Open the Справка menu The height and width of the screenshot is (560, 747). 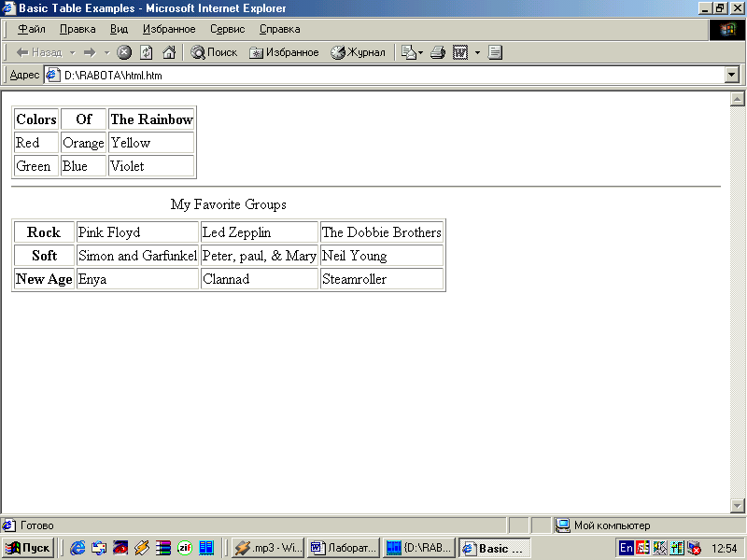279,29
